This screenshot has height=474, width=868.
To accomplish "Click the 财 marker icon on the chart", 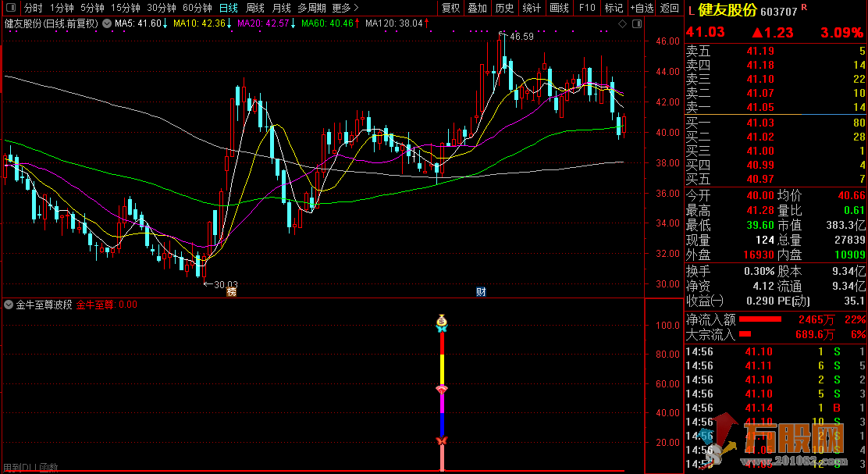I will click(482, 292).
